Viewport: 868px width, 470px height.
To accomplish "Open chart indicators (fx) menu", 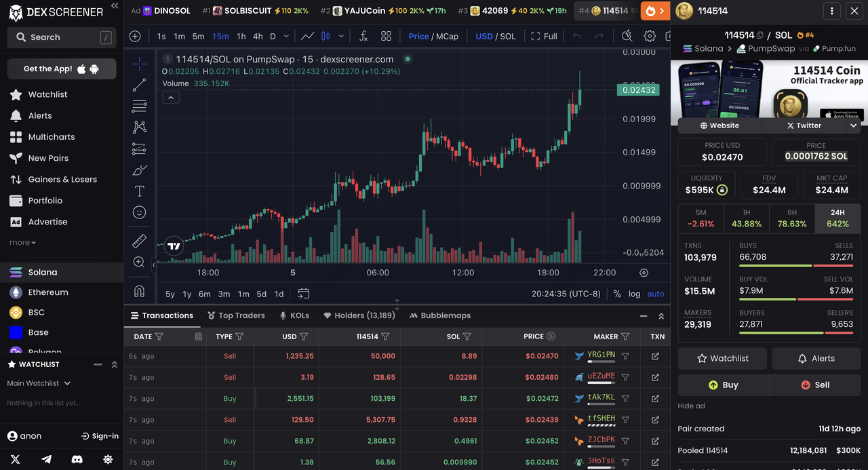I will 363,36.
